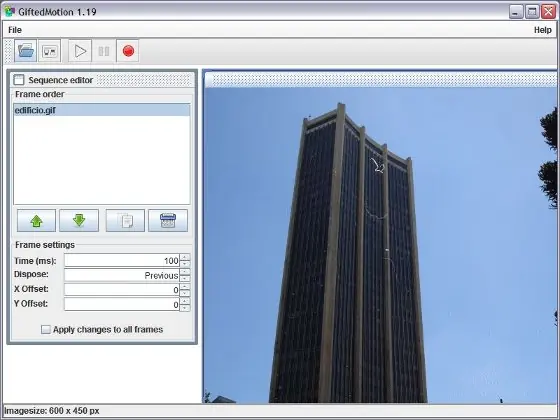560x420 pixels.
Task: Click the X Offset value field
Action: [122, 290]
